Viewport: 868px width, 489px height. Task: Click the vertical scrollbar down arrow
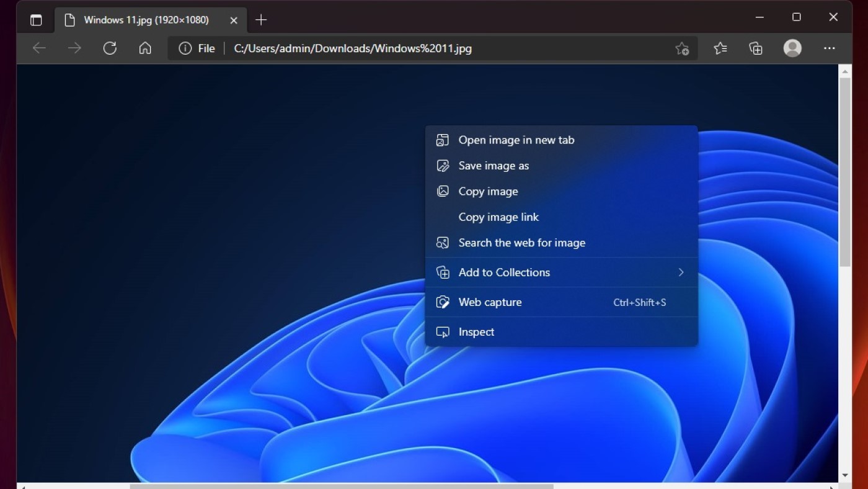click(845, 476)
